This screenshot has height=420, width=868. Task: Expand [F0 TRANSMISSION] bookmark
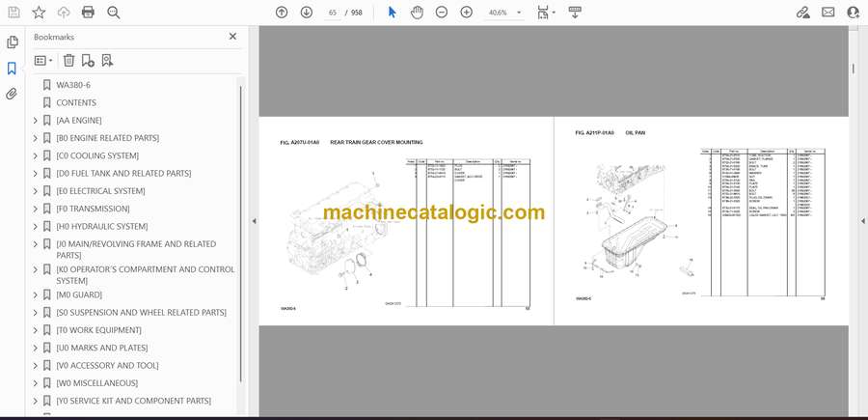[x=36, y=209]
